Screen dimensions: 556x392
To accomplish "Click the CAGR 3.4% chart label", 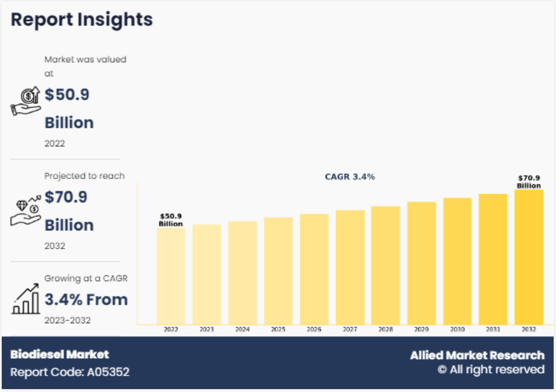I will [x=349, y=176].
